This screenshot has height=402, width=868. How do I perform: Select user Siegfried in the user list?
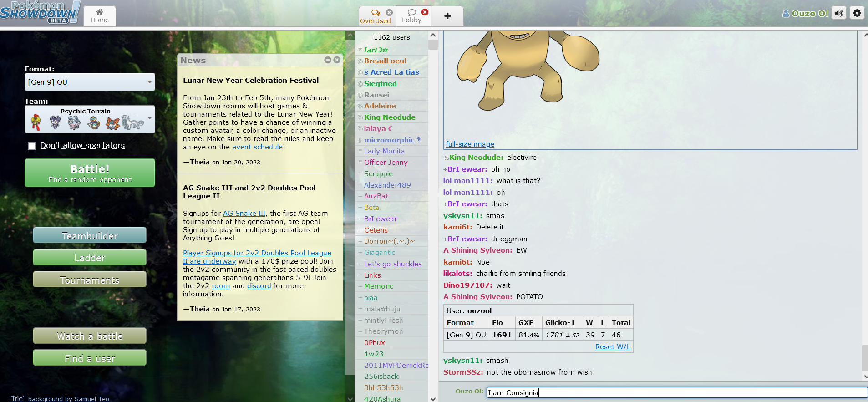point(392,84)
